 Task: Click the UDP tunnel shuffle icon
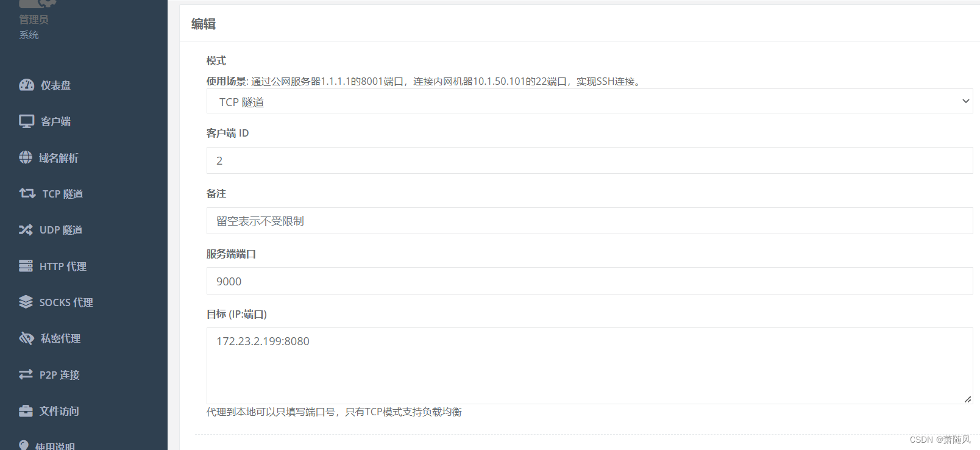pyautogui.click(x=26, y=230)
